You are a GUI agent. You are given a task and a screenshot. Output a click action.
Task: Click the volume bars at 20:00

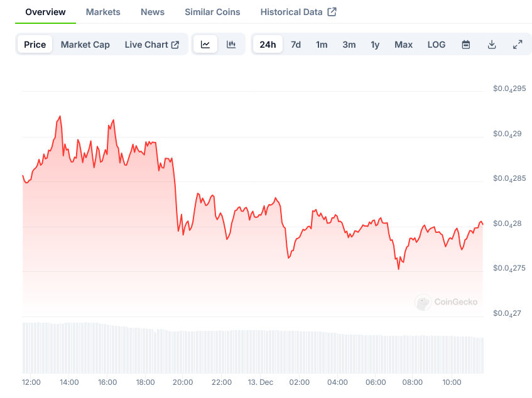pos(183,352)
